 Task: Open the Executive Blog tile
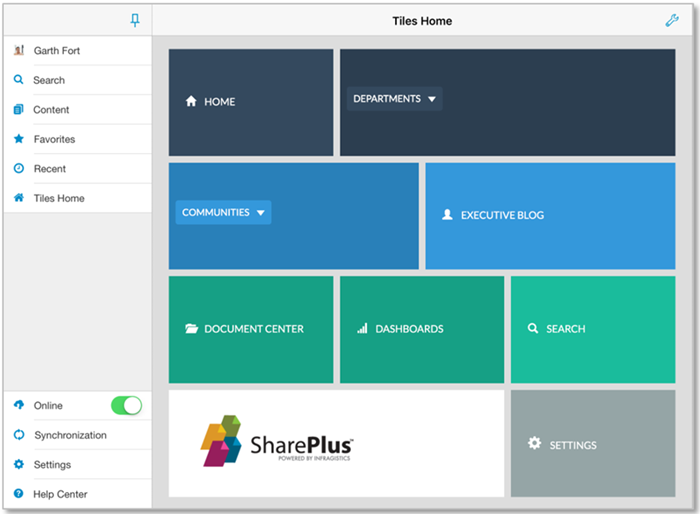point(550,215)
